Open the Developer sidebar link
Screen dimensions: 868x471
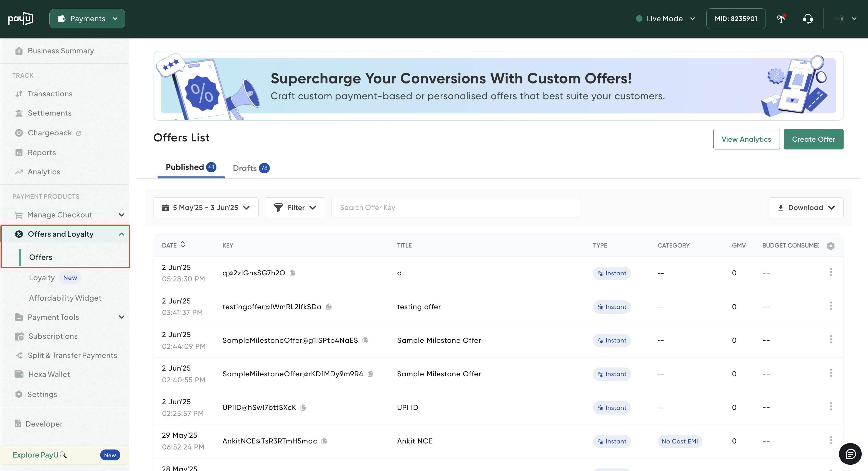point(44,424)
